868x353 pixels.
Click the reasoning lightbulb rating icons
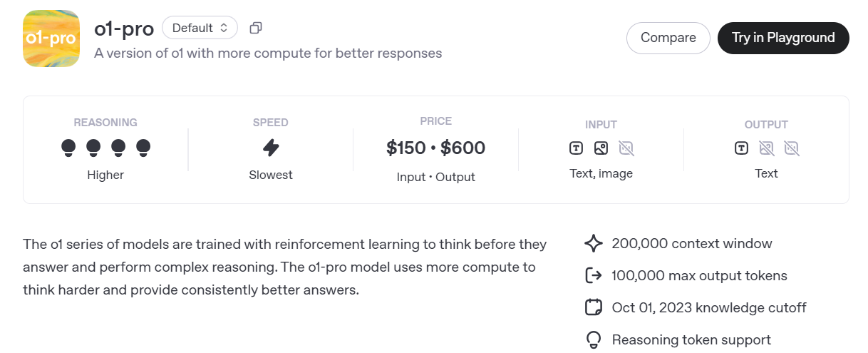[105, 148]
